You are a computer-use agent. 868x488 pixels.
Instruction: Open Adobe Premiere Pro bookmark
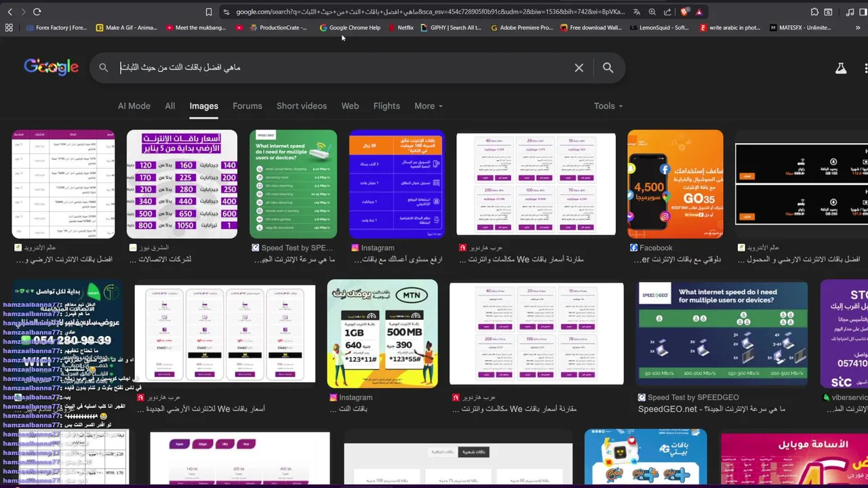pyautogui.click(x=521, y=28)
